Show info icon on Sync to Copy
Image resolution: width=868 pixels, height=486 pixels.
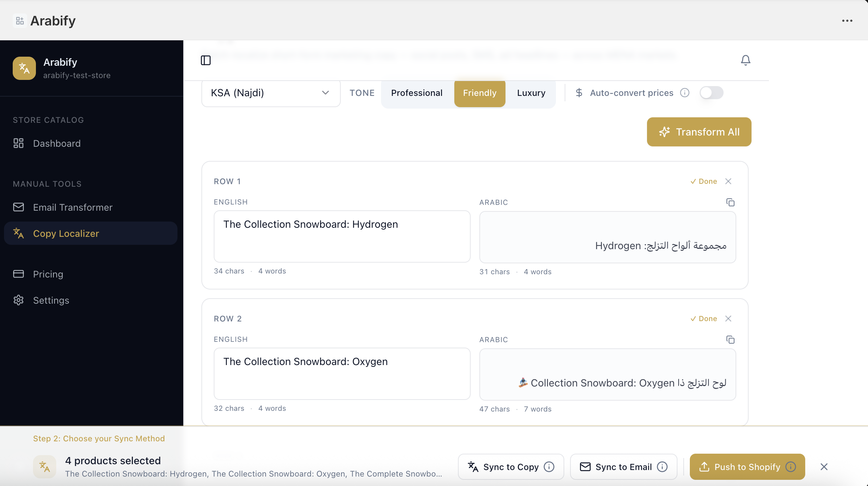[549, 467]
